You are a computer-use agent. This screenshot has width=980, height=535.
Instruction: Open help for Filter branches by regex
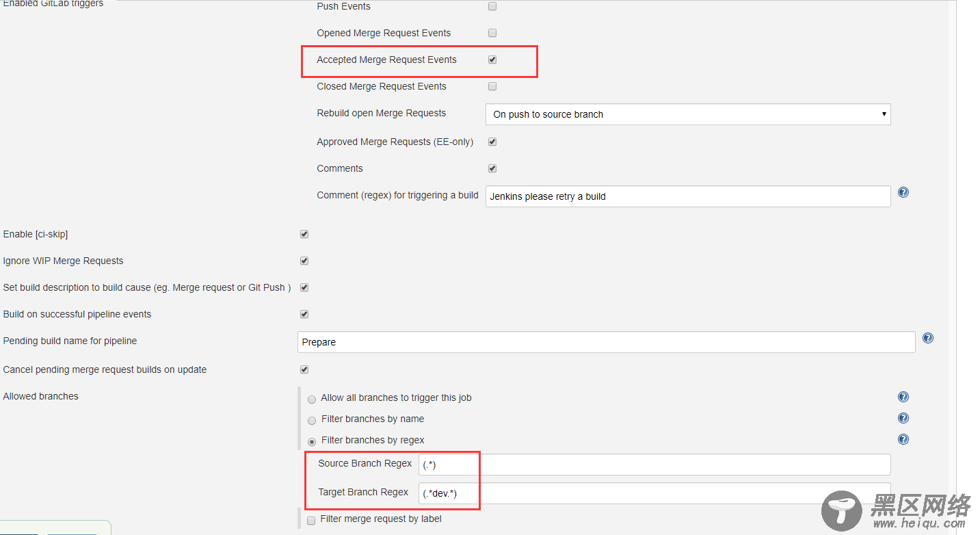903,439
